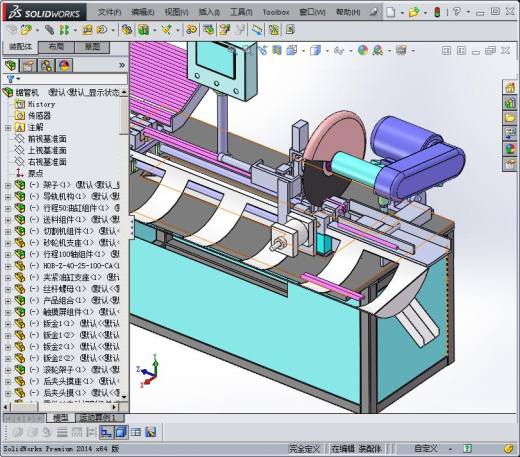
Task: Open the Design Library icon in task pane
Action: pos(510,103)
